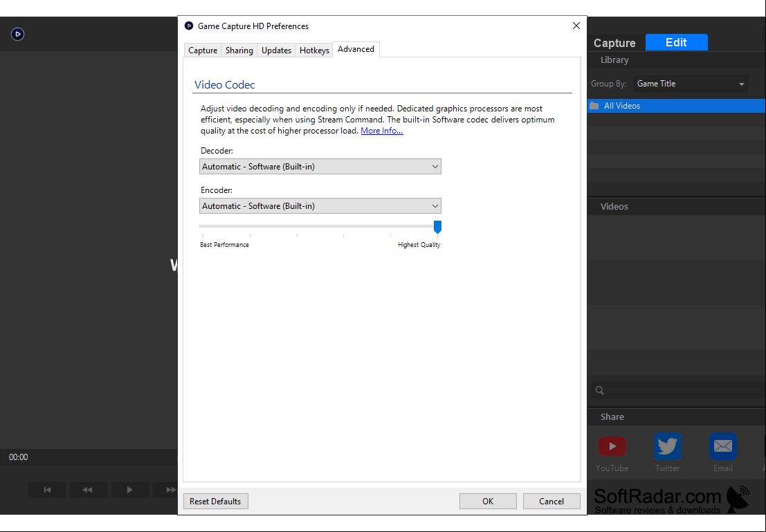Viewport: 766px width, 532px height.
Task: Switch to the Sharing tab
Action: pyautogui.click(x=239, y=51)
